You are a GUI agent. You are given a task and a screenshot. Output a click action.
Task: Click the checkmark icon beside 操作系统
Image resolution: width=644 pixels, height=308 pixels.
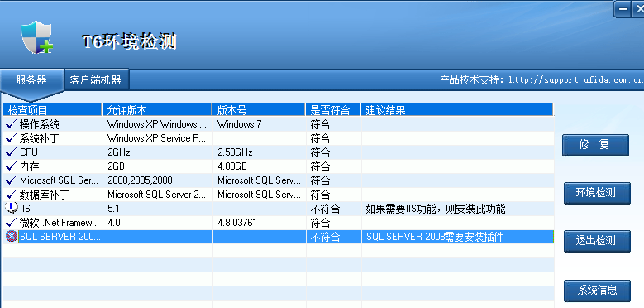click(12, 123)
